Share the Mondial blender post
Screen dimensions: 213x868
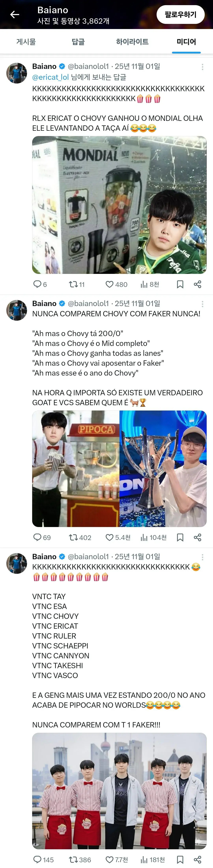[x=198, y=284]
